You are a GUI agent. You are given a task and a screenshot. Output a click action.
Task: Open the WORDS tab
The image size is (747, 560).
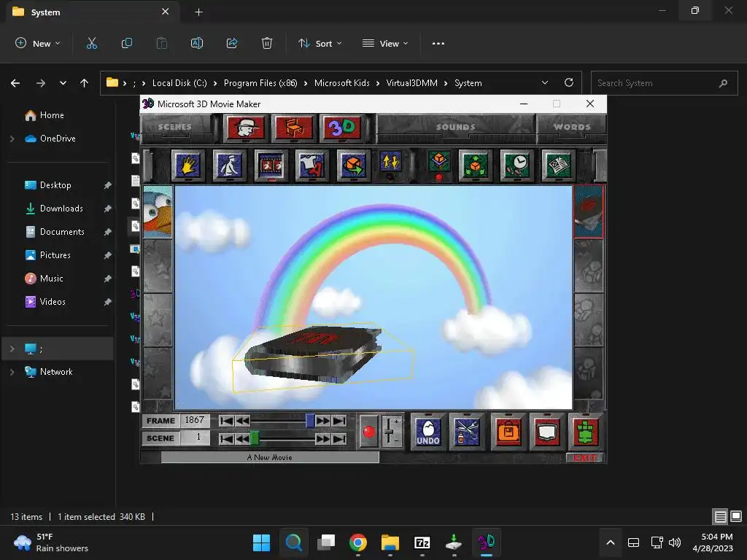click(572, 127)
